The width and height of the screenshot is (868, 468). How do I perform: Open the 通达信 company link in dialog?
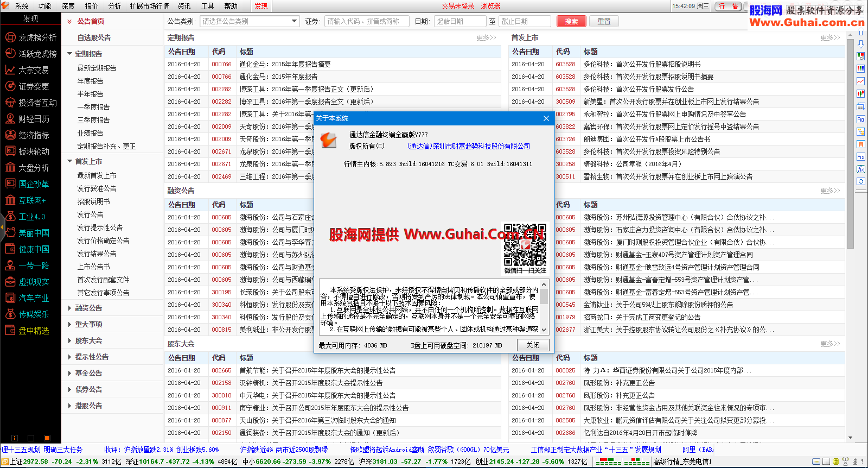click(469, 146)
